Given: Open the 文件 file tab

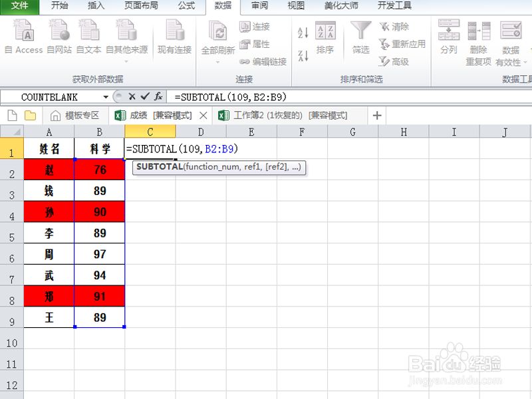Looking at the screenshot, I should (20, 6).
